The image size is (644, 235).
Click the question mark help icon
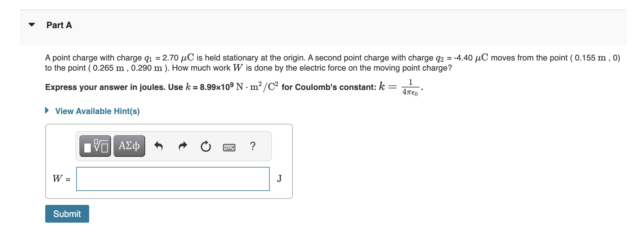pos(252,146)
